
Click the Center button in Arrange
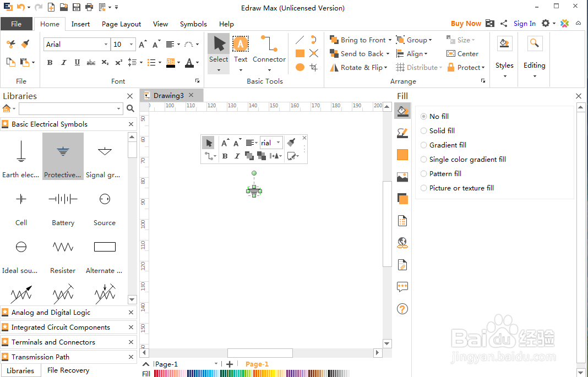[462, 53]
